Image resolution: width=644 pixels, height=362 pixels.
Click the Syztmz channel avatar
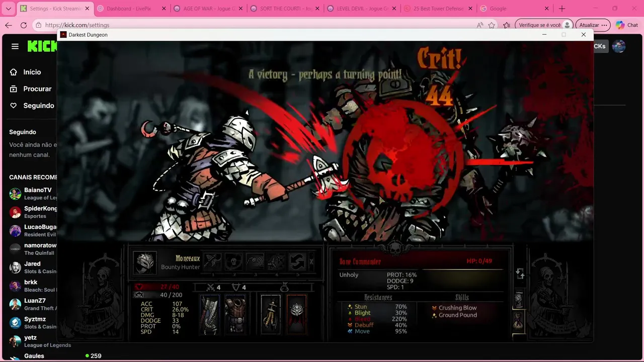click(15, 322)
